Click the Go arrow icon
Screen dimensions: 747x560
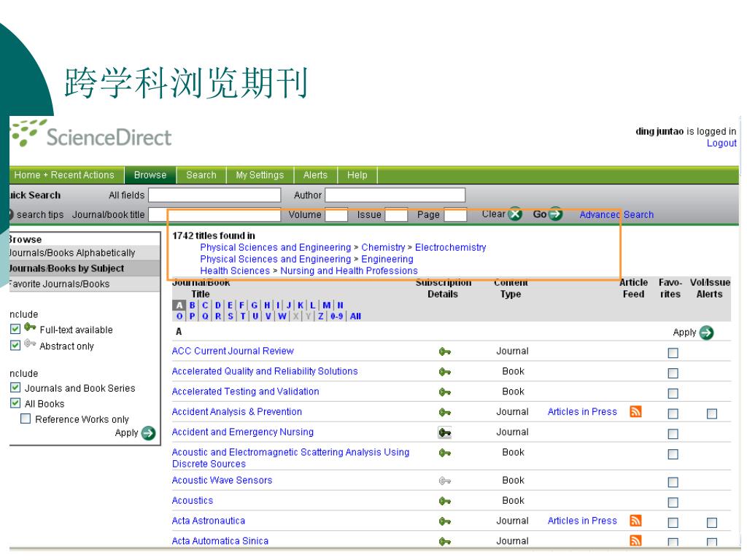pyautogui.click(x=555, y=214)
